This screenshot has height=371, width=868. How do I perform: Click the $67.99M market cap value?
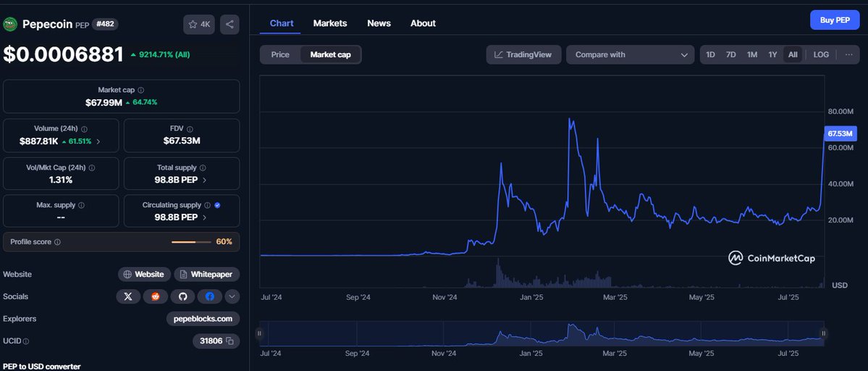coord(104,102)
